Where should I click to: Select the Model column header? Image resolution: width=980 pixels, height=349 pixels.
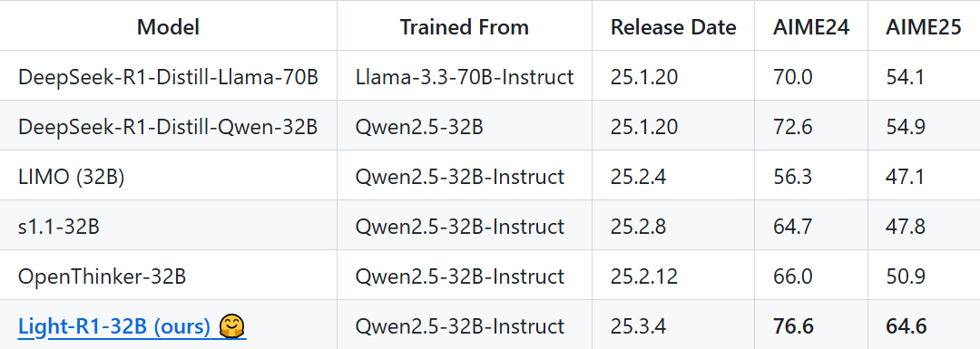[168, 27]
